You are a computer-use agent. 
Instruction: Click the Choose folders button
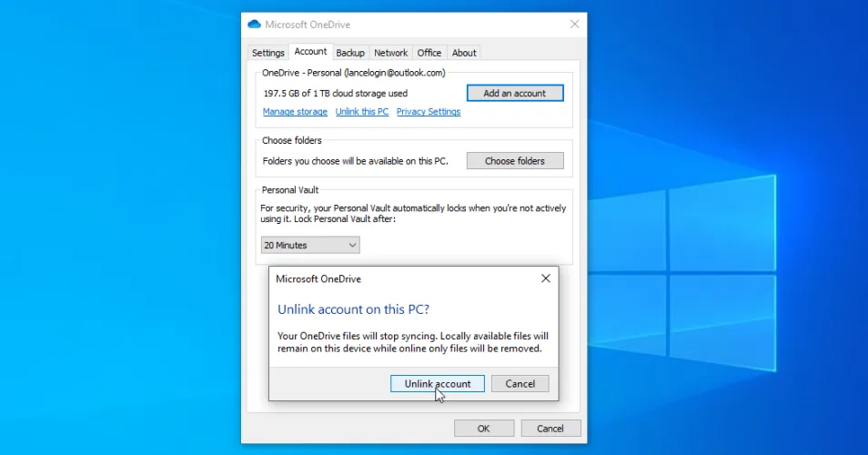(515, 161)
